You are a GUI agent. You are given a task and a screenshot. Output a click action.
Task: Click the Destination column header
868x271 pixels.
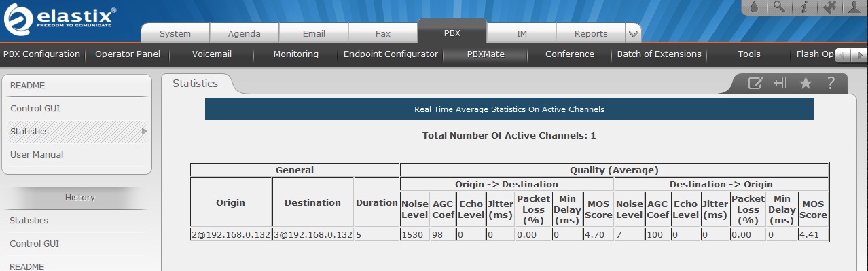313,202
